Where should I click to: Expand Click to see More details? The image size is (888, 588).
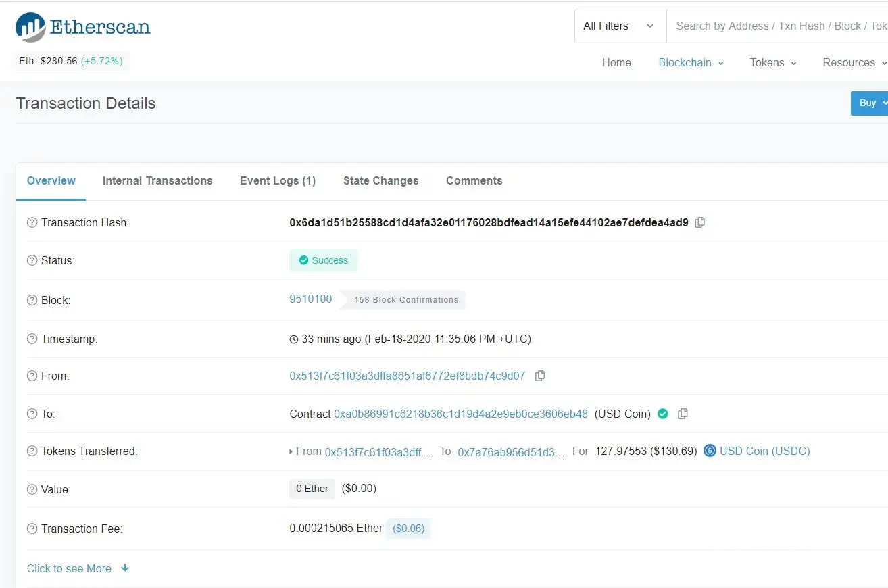pyautogui.click(x=78, y=568)
